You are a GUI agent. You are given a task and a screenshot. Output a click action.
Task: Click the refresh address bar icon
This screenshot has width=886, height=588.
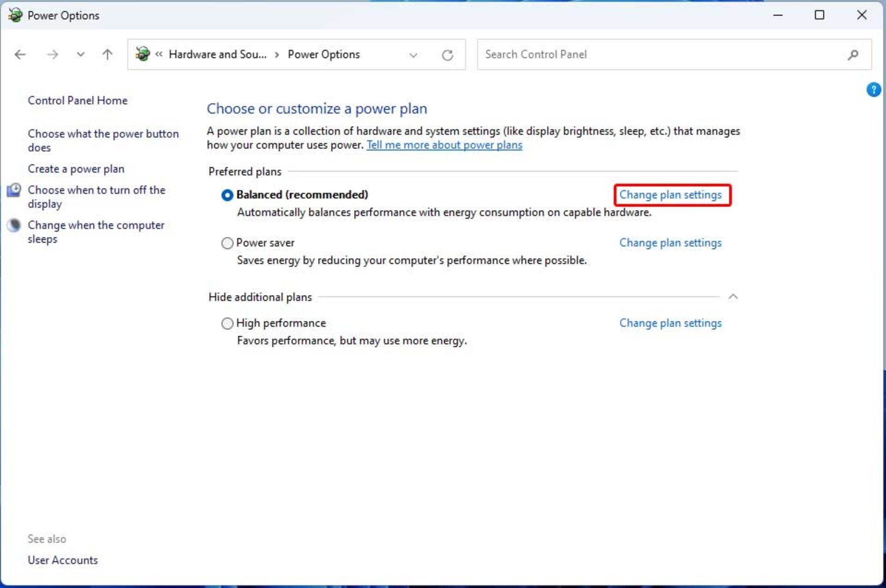[447, 55]
